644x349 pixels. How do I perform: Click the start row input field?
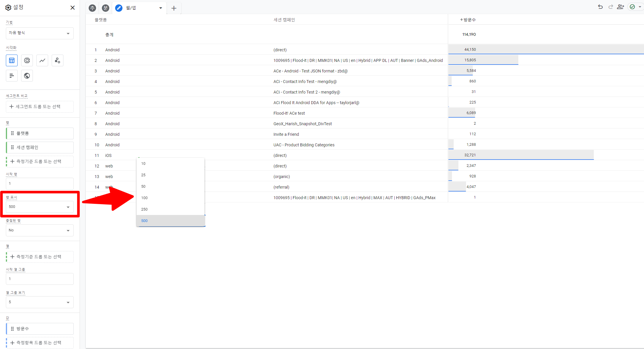click(x=40, y=184)
